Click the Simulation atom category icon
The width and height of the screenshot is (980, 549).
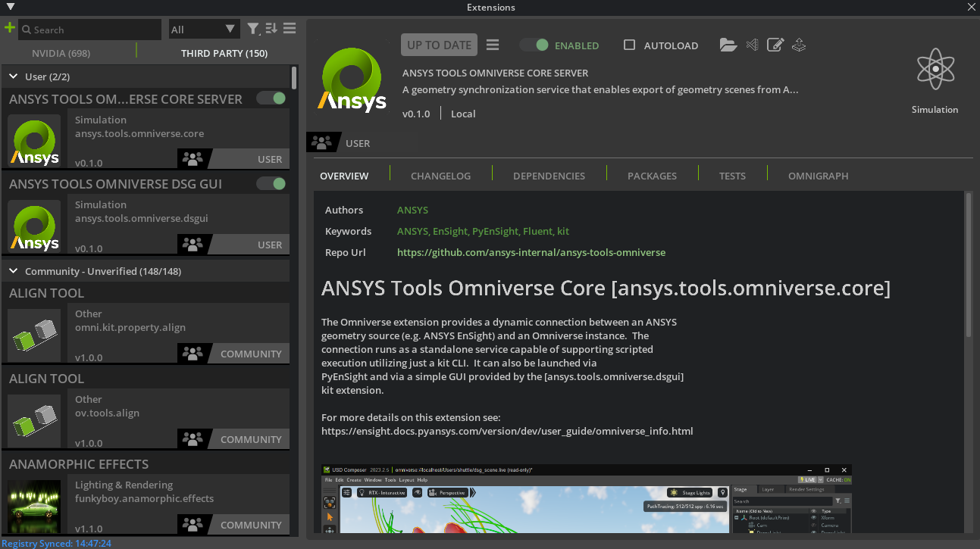tap(935, 70)
